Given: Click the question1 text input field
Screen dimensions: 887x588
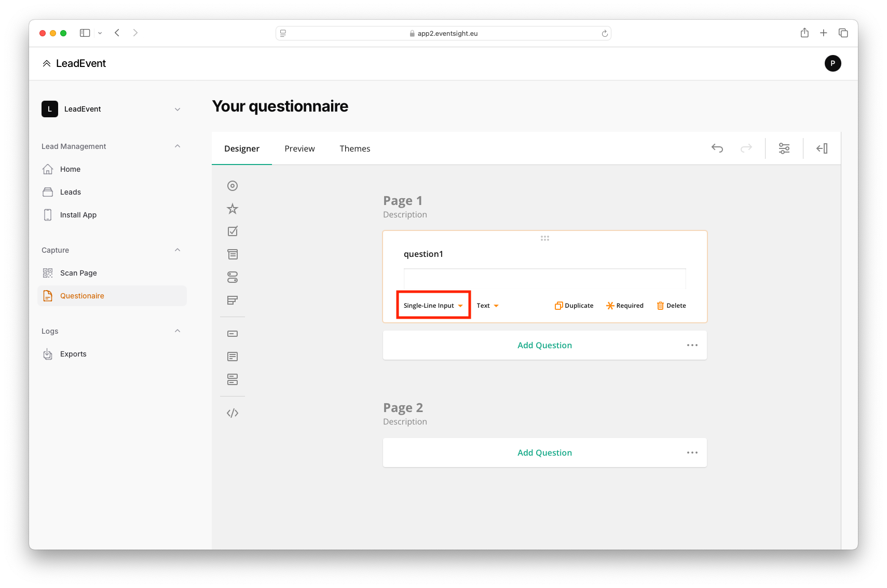Looking at the screenshot, I should click(x=544, y=278).
